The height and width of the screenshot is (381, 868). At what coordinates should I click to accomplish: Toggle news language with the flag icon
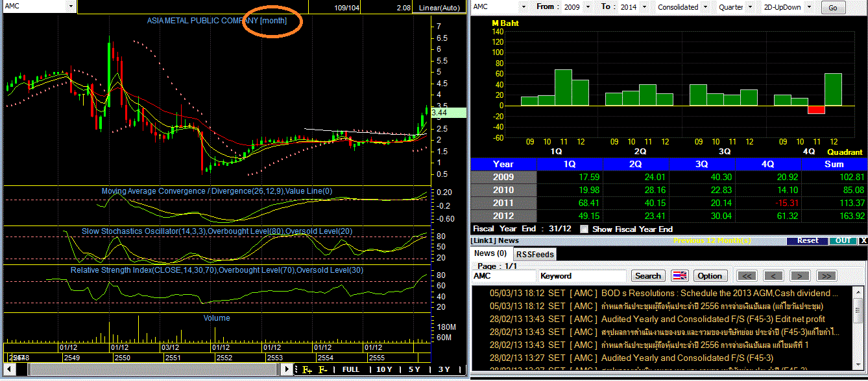click(x=679, y=276)
